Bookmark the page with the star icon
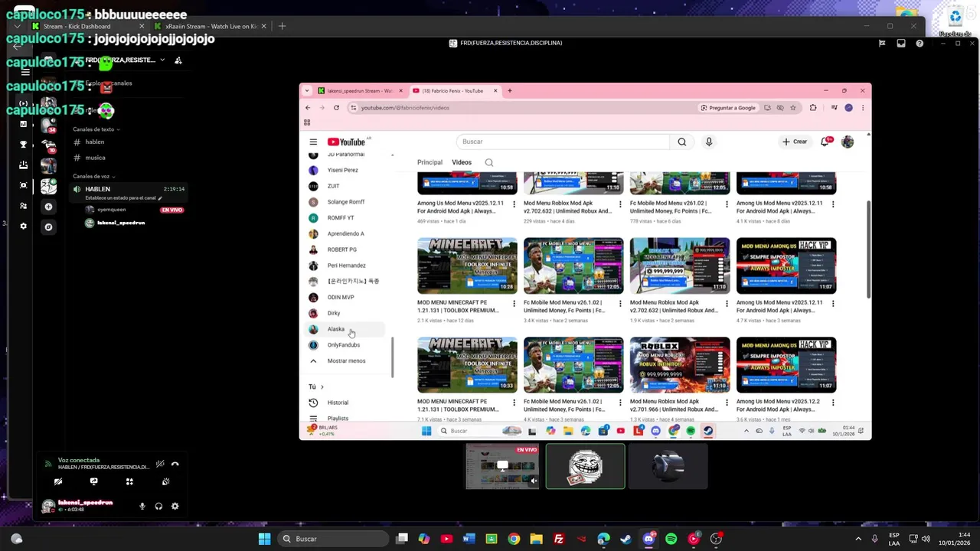The width and height of the screenshot is (980, 551). point(793,108)
